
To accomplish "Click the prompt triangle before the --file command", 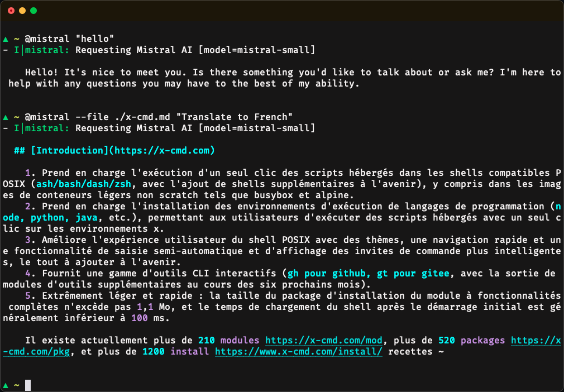I will tap(6, 117).
